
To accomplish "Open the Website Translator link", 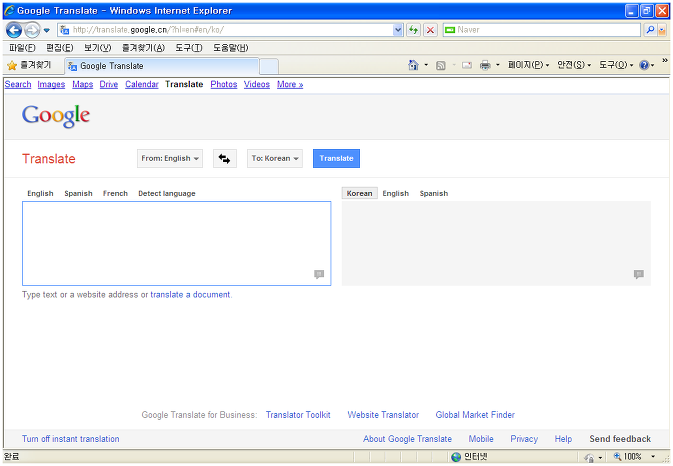I will tap(383, 415).
